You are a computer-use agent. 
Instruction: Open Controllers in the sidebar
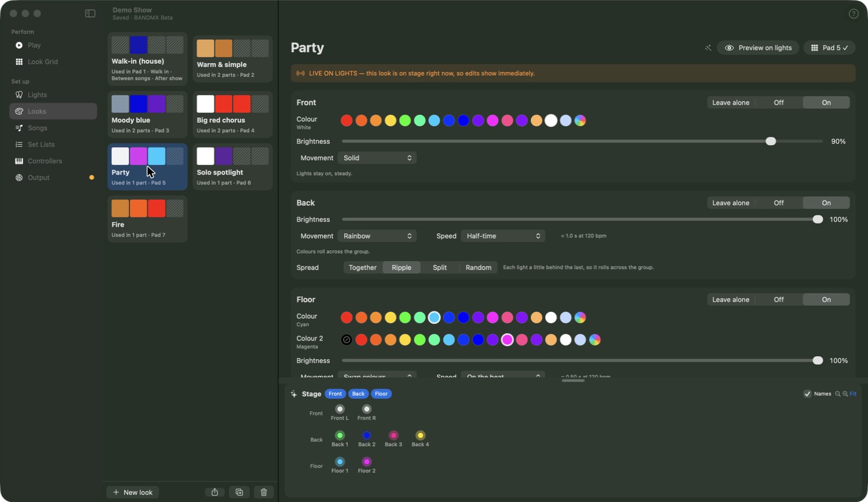pyautogui.click(x=53, y=161)
